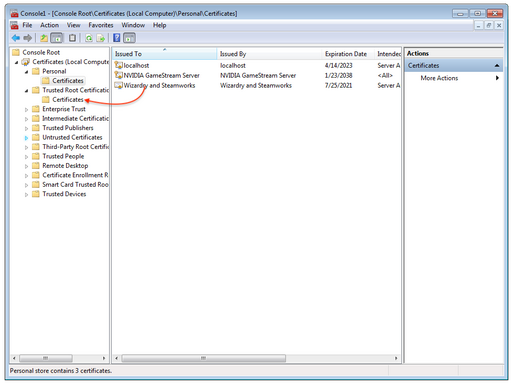This screenshot has height=386, width=512.
Task: Click the 7/25/2021 expiration date cell
Action: (x=338, y=85)
